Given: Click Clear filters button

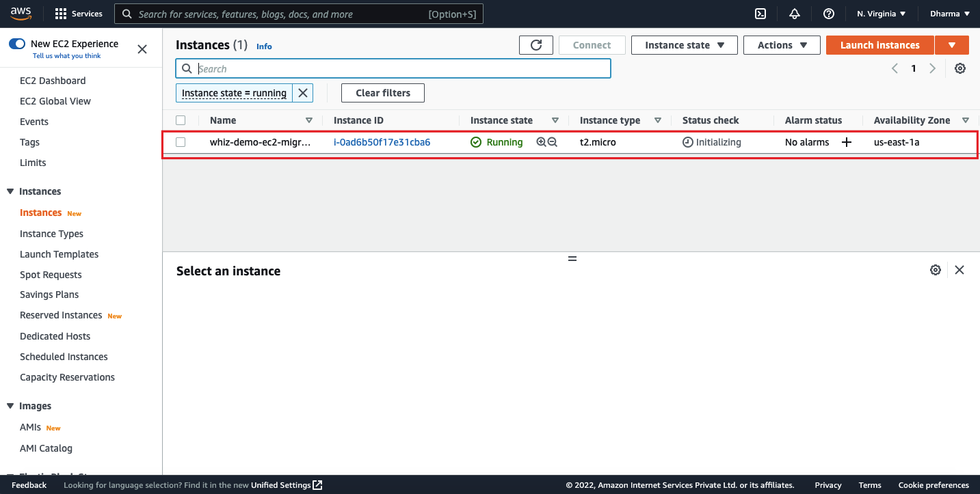Looking at the screenshot, I should coord(383,93).
